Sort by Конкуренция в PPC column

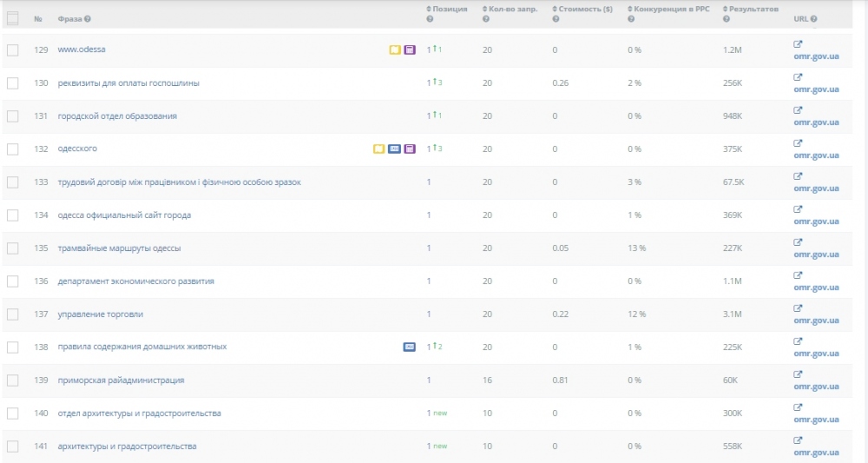(x=667, y=9)
